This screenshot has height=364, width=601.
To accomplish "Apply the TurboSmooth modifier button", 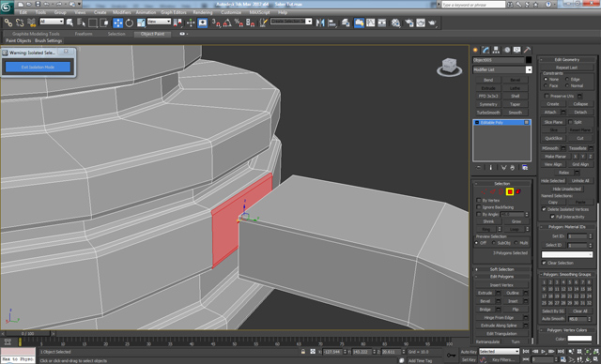I will [488, 113].
